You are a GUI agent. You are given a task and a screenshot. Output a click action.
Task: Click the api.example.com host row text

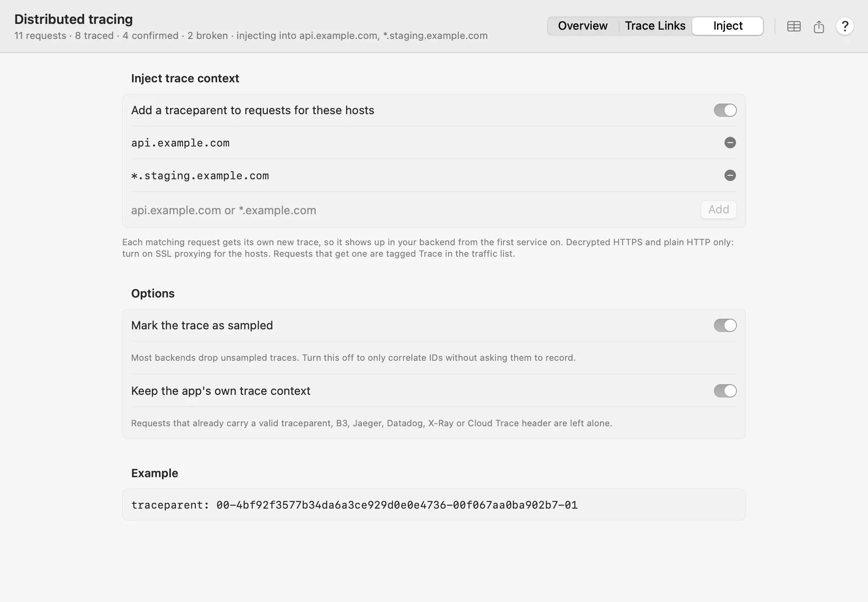pos(180,143)
